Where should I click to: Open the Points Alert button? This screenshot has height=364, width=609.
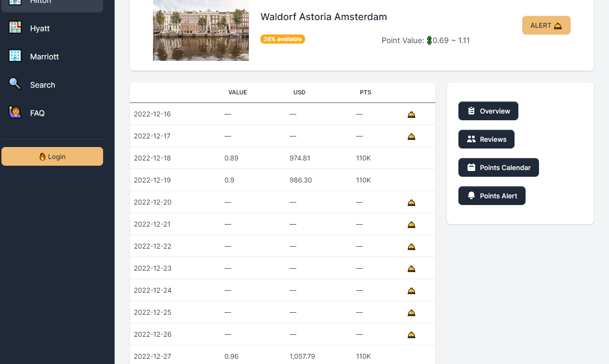tap(492, 196)
